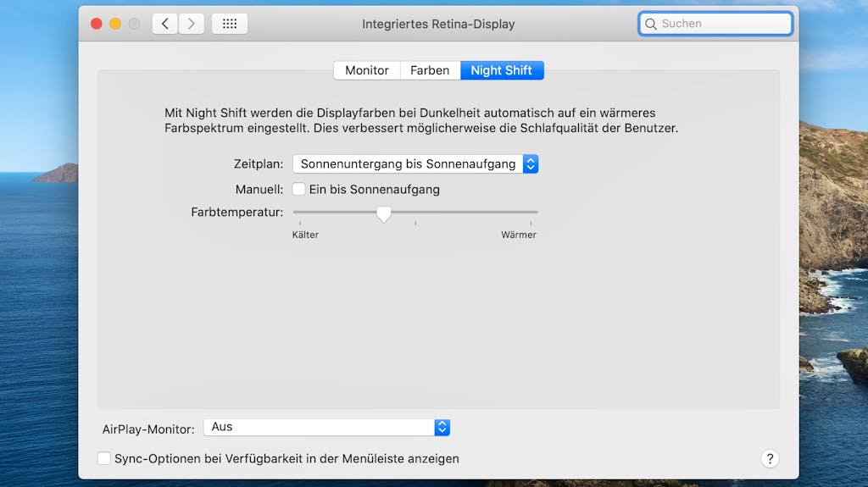
Task: Open the AirPlay-Monitor dropdown set to Aus
Action: [x=326, y=427]
